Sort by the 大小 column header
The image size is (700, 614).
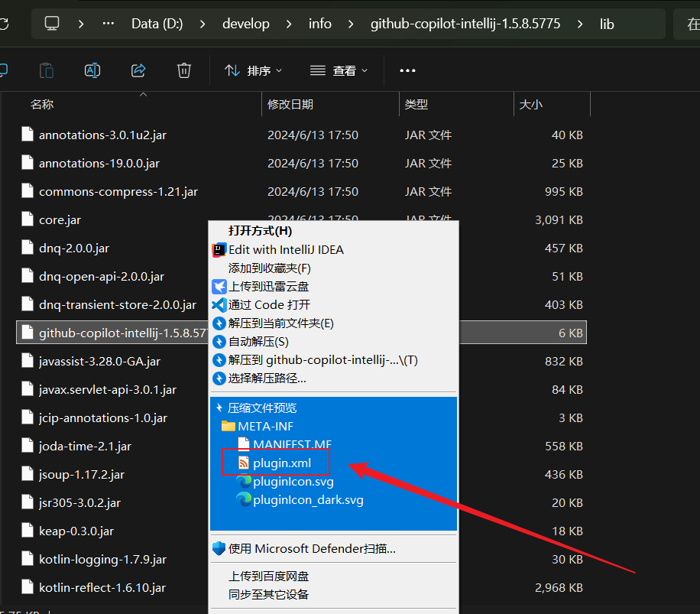pyautogui.click(x=531, y=105)
